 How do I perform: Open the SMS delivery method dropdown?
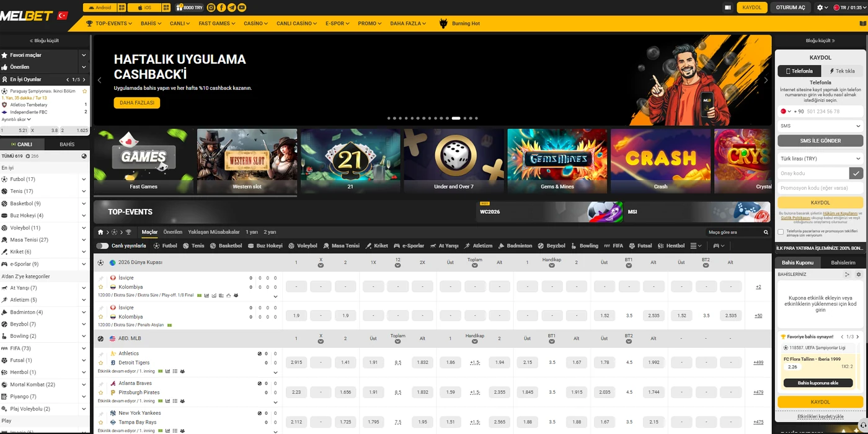(820, 126)
